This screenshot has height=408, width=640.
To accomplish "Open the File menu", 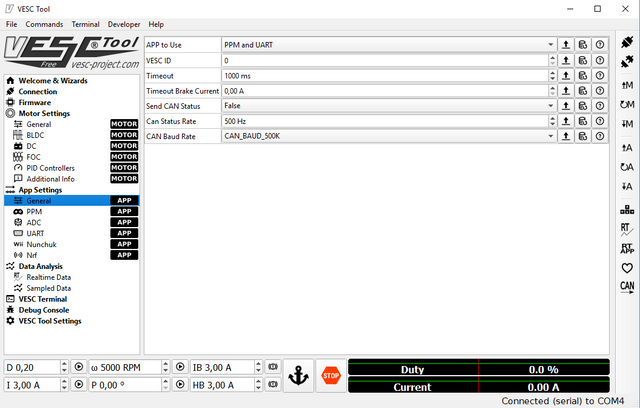I will coord(11,24).
